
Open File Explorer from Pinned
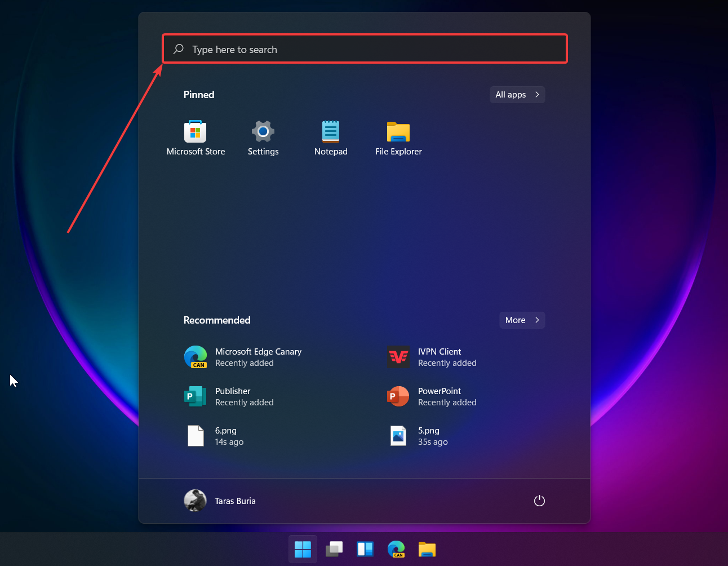click(x=398, y=137)
